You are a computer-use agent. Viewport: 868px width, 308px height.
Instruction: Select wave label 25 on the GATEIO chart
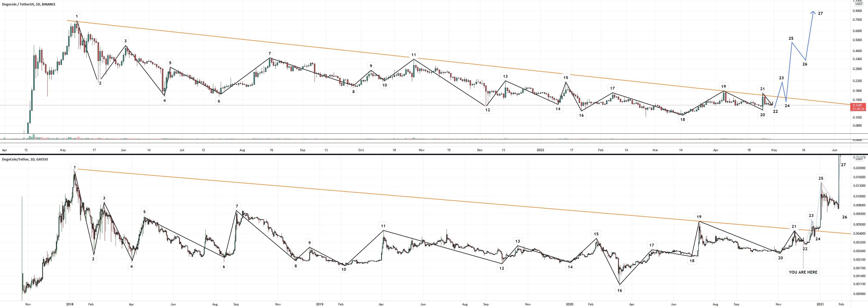(821, 178)
